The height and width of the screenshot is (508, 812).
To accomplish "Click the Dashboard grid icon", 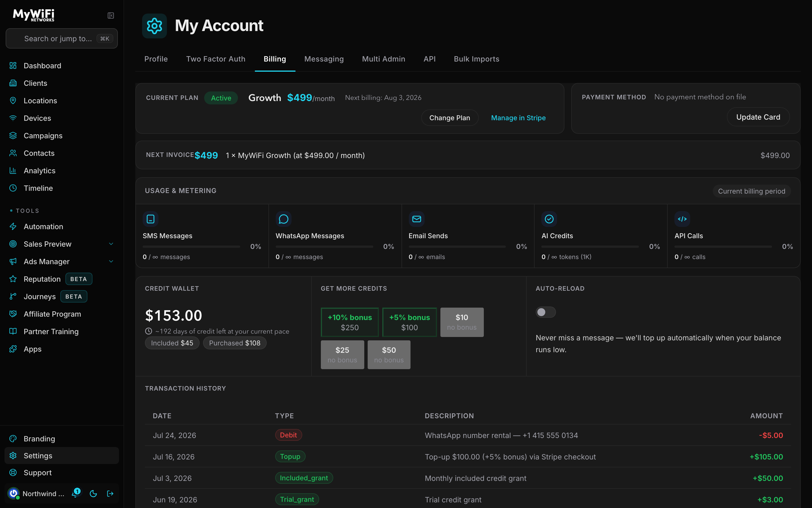I will click(x=13, y=65).
